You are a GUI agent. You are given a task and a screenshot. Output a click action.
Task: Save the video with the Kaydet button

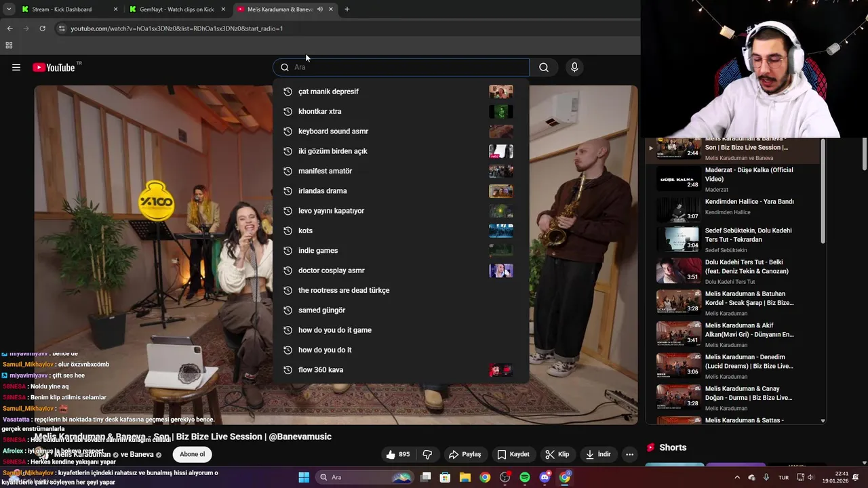[x=513, y=454]
